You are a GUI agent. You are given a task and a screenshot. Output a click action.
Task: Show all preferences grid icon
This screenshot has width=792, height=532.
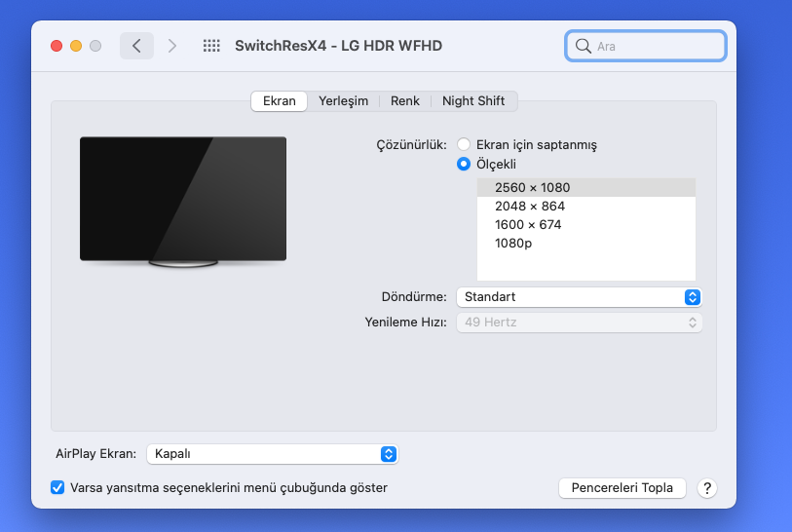[211, 46]
